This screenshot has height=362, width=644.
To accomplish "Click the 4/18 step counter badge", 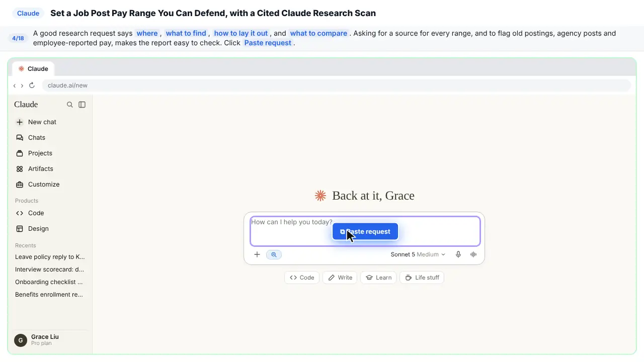I will pyautogui.click(x=18, y=38).
